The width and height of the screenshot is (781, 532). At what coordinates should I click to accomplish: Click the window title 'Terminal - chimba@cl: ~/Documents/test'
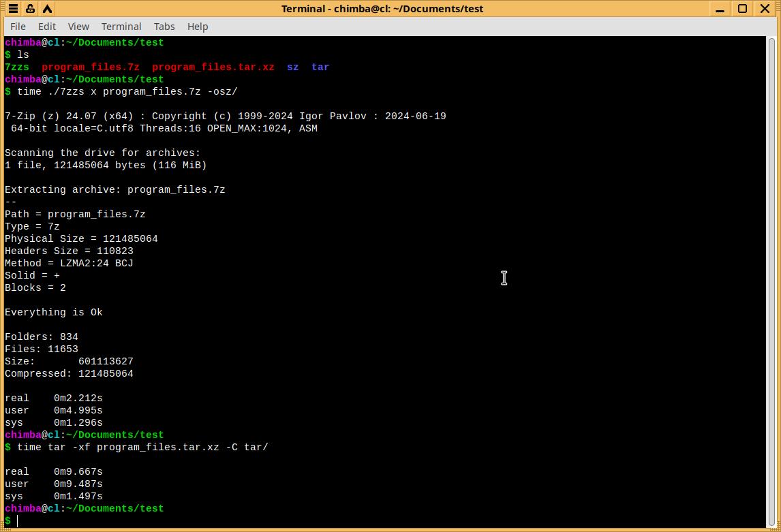(x=382, y=8)
